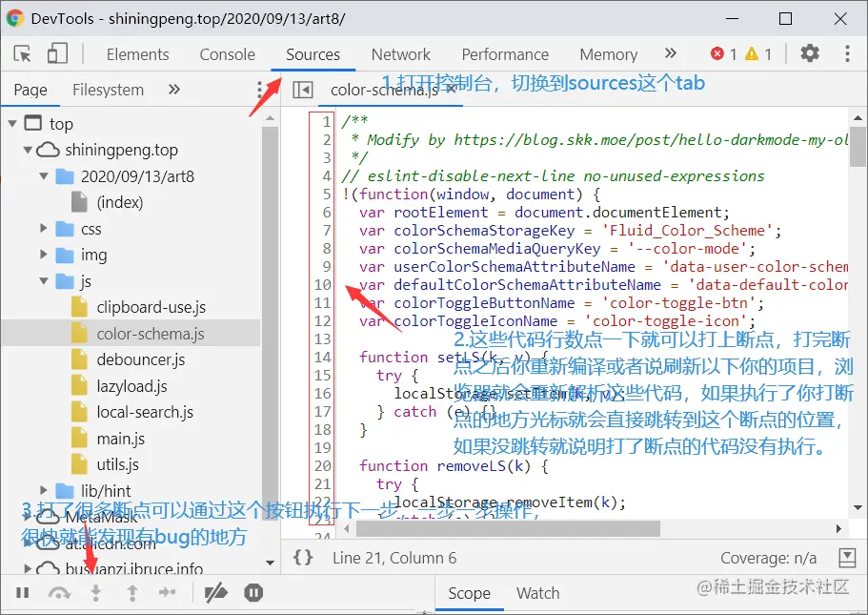Open the customize DevTools kebab menu
Viewport: 868px width, 615px height.
pos(847,53)
